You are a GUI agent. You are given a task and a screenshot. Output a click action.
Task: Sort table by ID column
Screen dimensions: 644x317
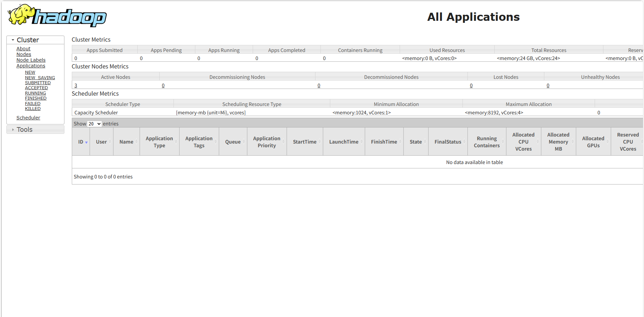coord(81,142)
